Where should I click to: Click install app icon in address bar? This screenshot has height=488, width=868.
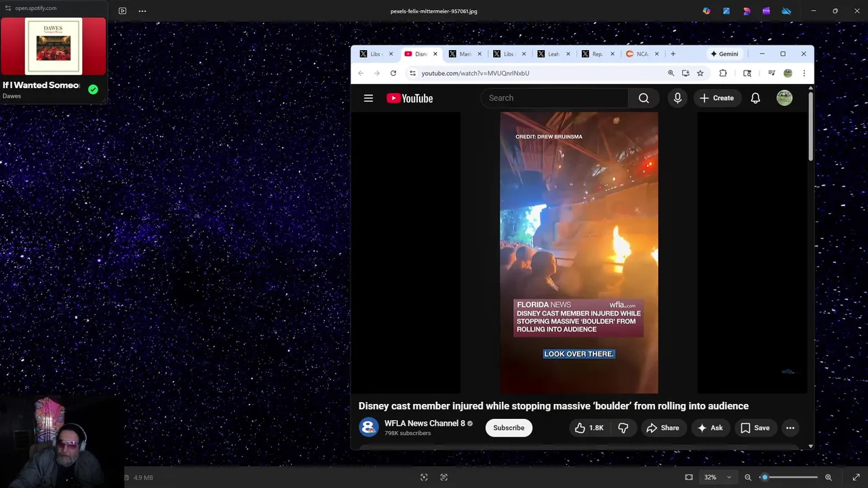(686, 73)
